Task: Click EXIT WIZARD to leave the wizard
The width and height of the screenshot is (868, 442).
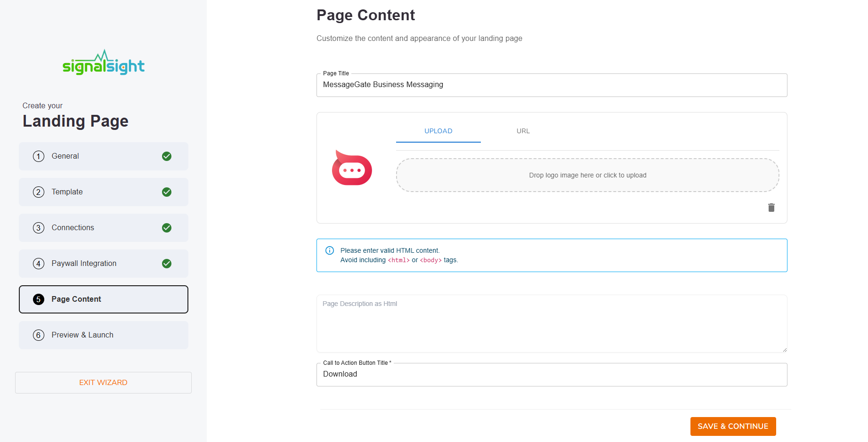Action: pos(103,382)
